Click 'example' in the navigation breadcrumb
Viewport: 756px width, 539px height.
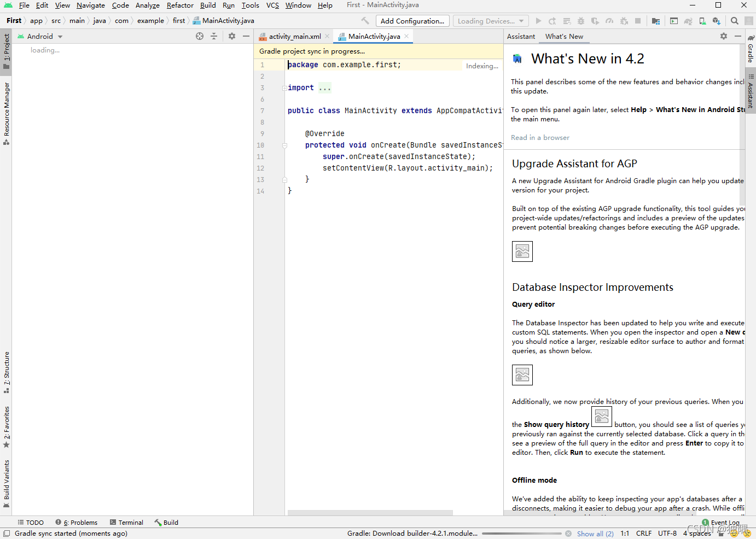click(x=150, y=21)
